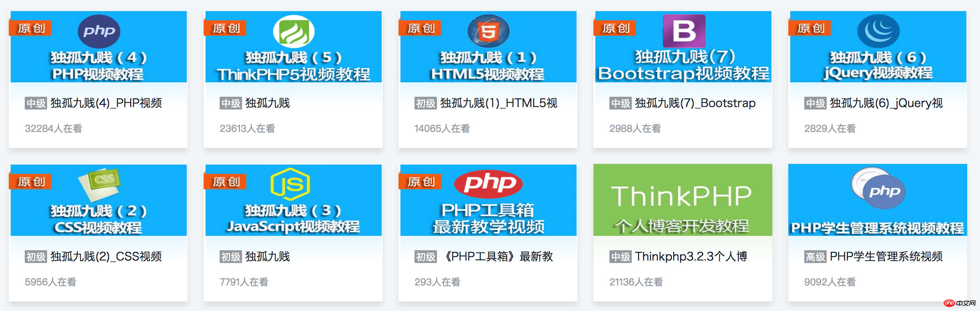This screenshot has height=311, width=980.
Task: Click viewer count 2829人在看
Action: pos(830,129)
